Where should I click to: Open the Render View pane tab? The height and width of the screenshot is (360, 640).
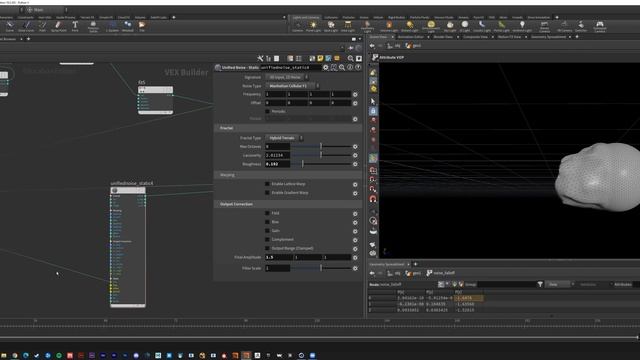[443, 37]
